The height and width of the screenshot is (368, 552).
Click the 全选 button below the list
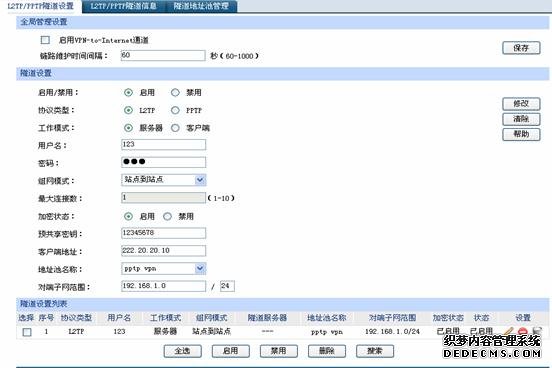point(182,351)
